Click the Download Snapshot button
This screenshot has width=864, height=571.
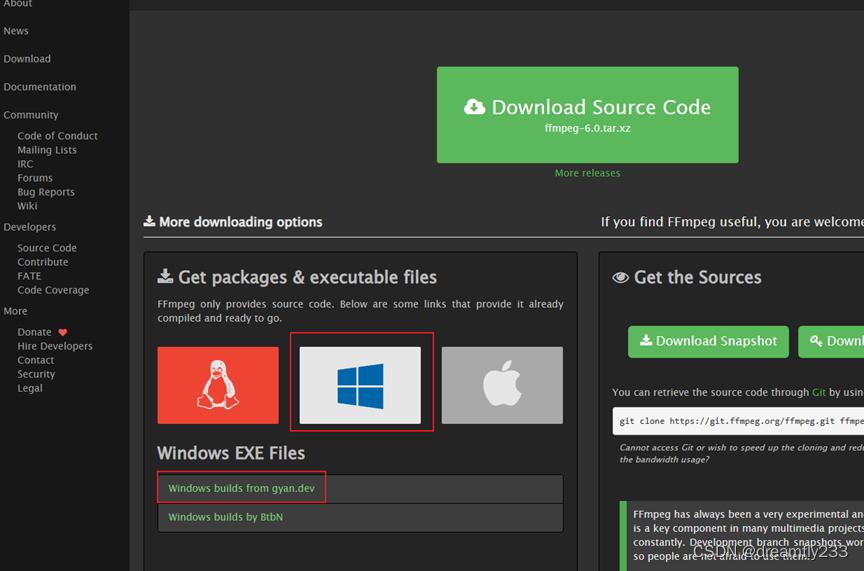[x=708, y=342]
